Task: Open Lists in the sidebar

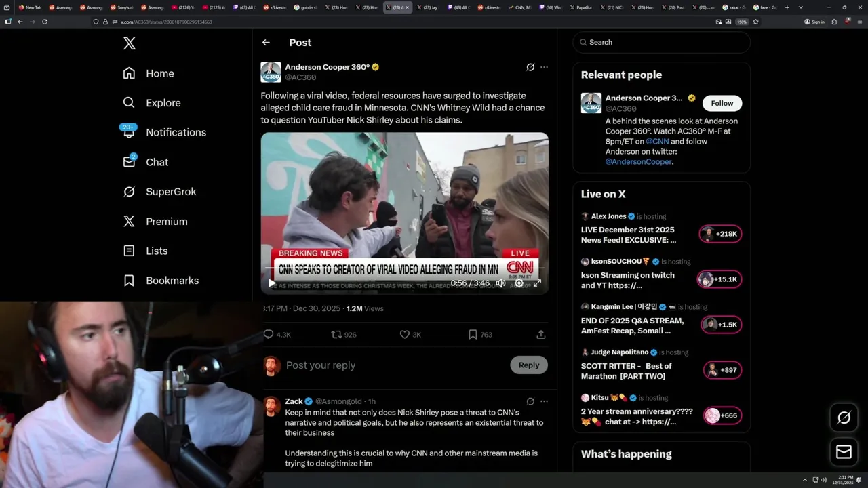Action: pyautogui.click(x=145, y=251)
